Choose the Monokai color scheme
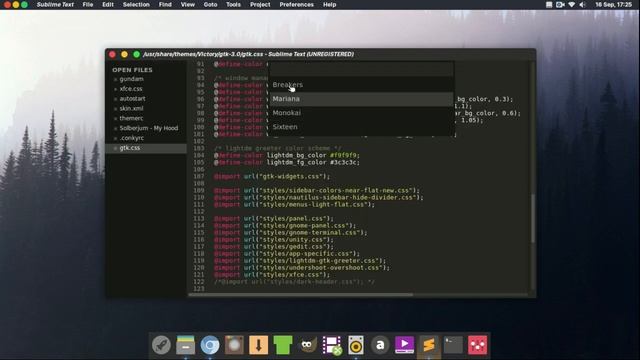The height and width of the screenshot is (360, 640). tap(361, 113)
